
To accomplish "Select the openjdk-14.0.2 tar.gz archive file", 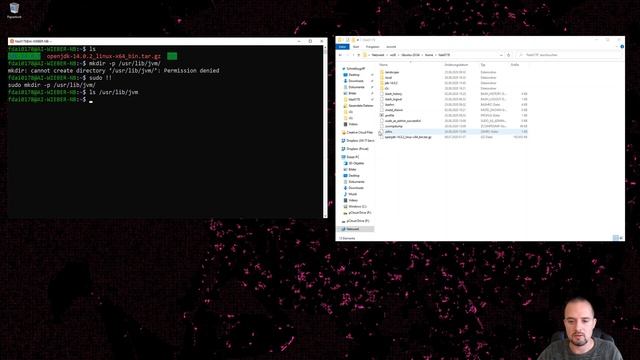I will 408,137.
